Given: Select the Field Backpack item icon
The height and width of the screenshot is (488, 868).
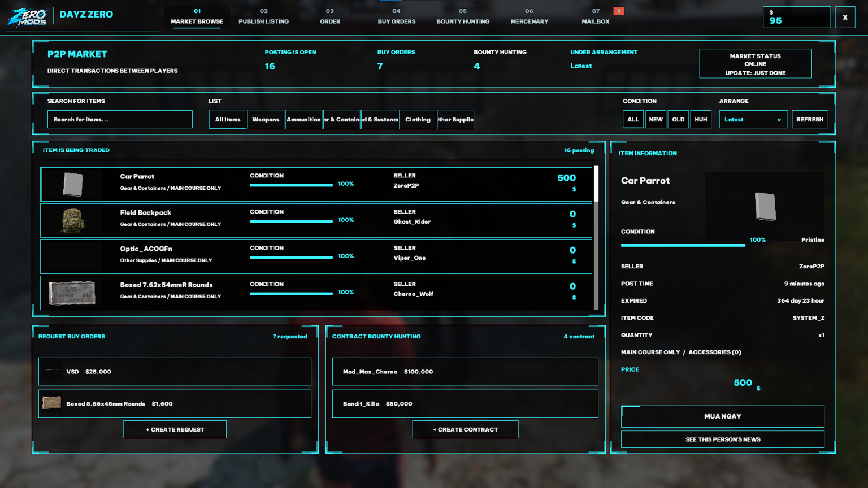Looking at the screenshot, I should coord(72,220).
